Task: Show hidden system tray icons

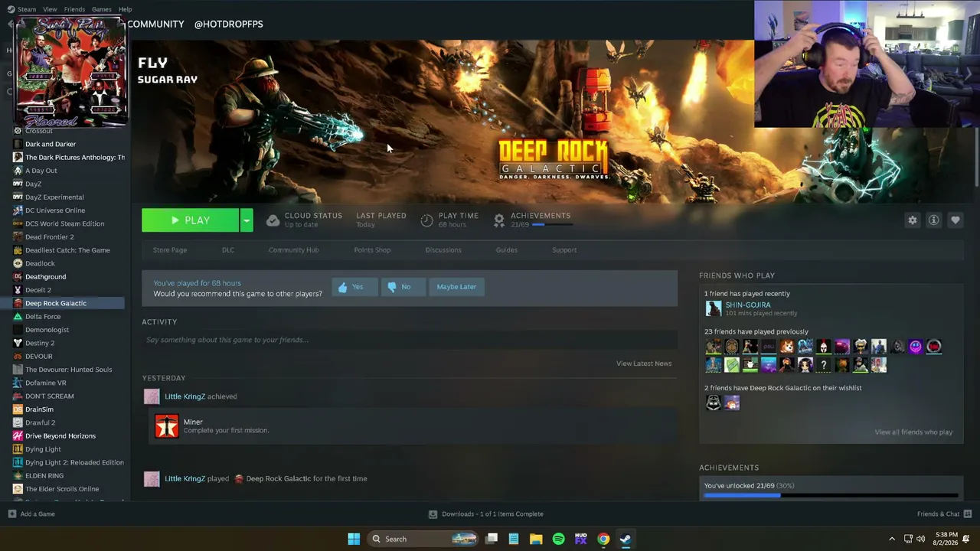Action: (892, 539)
